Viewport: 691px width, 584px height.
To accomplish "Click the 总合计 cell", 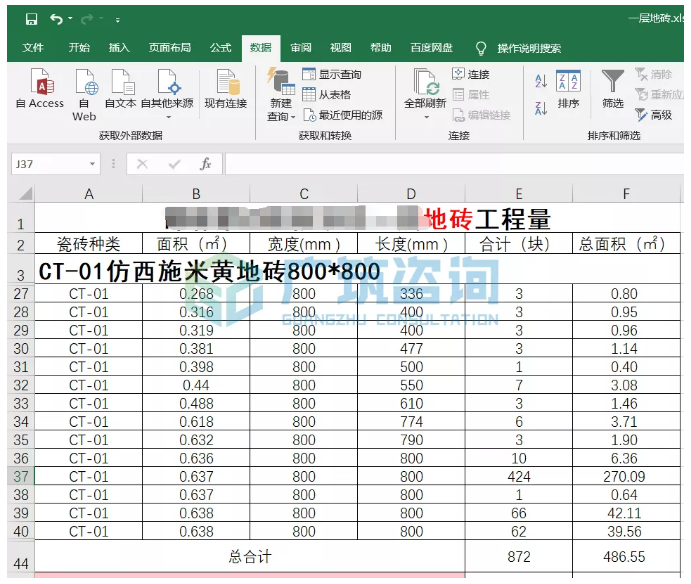I will (x=250, y=557).
